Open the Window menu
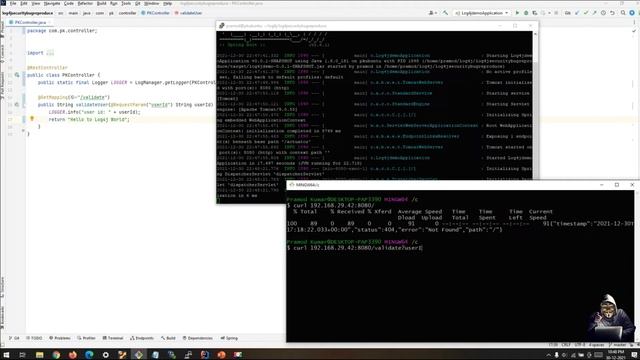Screen dimensions: 640x360 tap(152, 3)
